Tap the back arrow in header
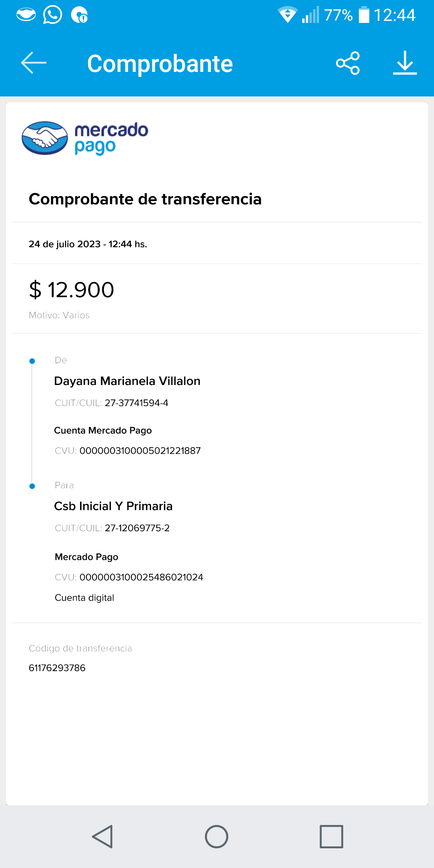 click(34, 63)
